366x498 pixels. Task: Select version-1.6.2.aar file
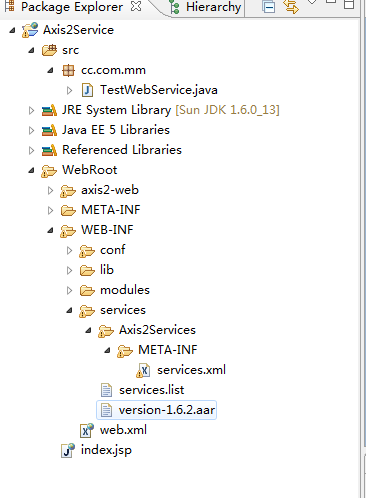coord(157,410)
